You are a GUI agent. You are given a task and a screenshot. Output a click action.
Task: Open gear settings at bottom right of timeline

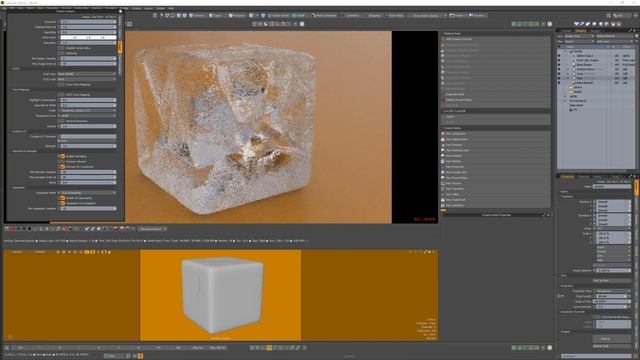tap(550, 348)
